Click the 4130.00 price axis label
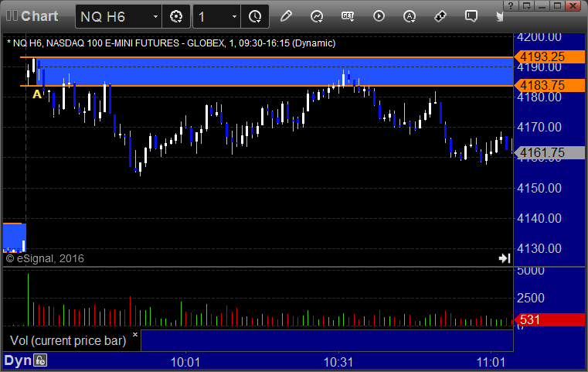The image size is (588, 372). 539,248
